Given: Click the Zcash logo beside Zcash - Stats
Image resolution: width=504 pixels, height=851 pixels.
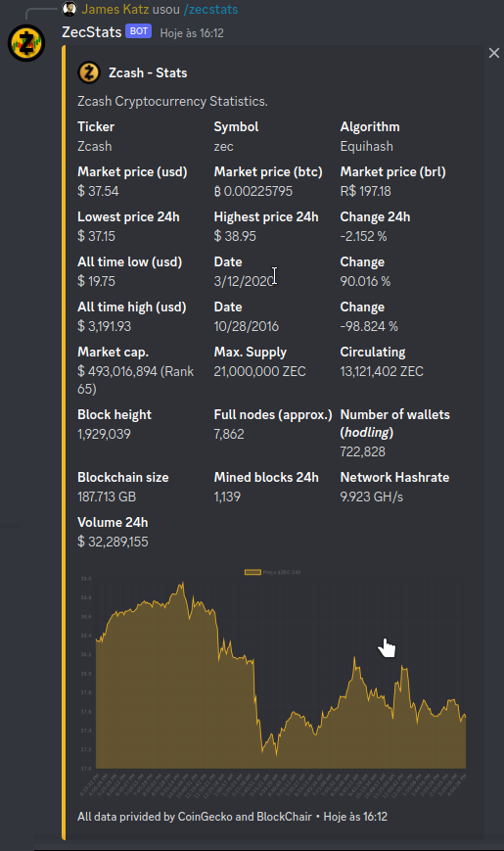Looking at the screenshot, I should point(89,72).
